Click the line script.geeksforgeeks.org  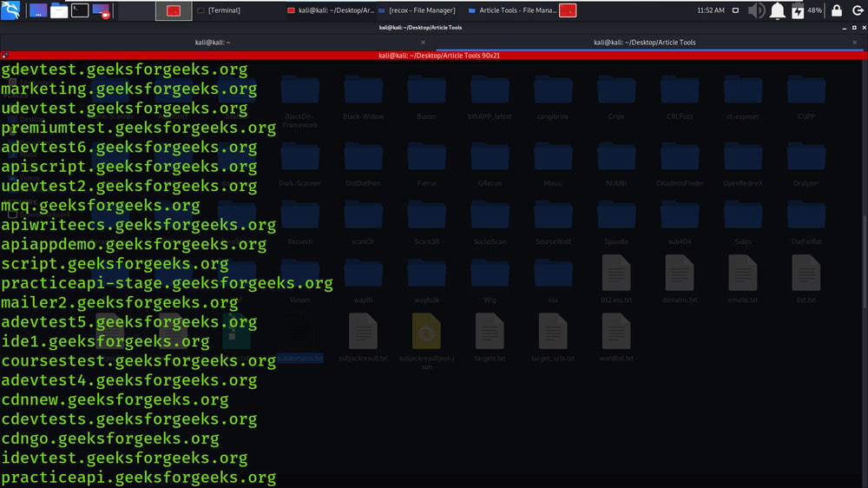115,263
